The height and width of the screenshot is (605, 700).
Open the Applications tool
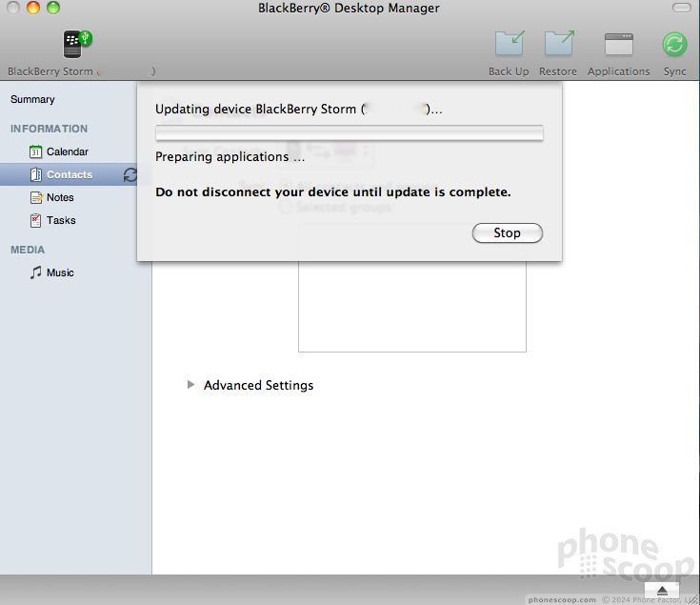click(x=618, y=53)
